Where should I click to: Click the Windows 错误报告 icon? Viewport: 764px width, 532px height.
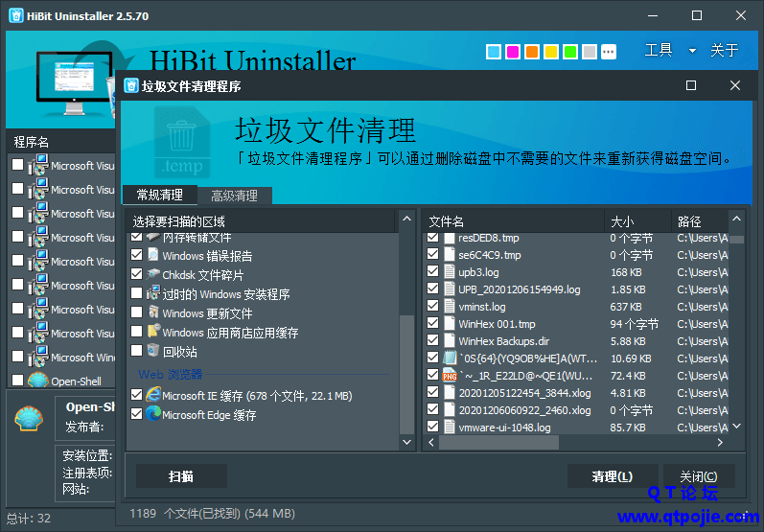point(153,255)
